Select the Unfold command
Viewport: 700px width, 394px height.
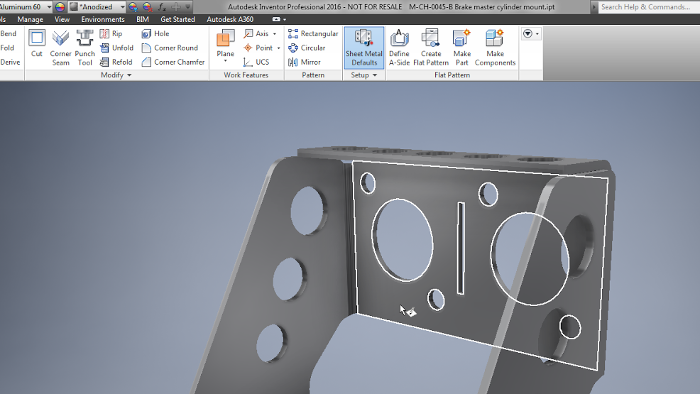click(117, 48)
